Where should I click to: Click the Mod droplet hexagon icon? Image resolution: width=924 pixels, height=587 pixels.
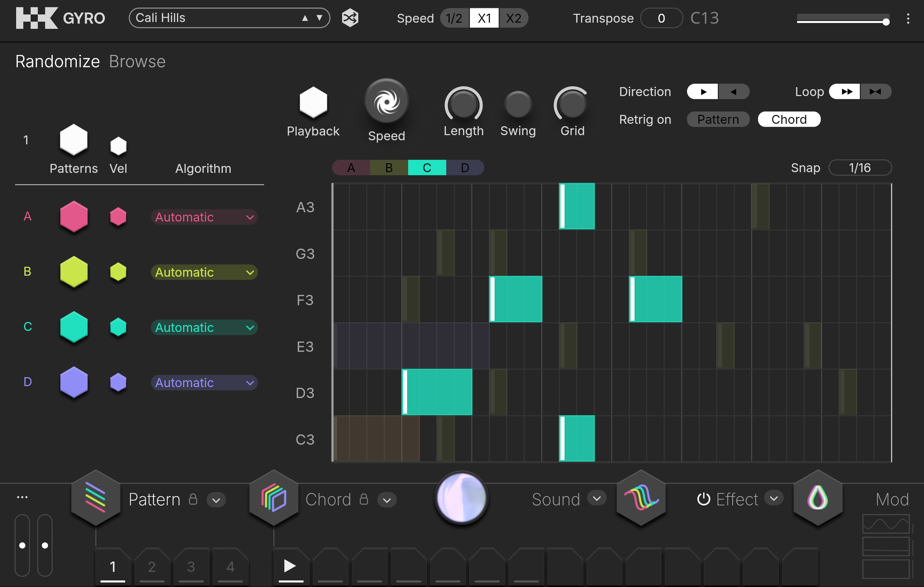817,498
